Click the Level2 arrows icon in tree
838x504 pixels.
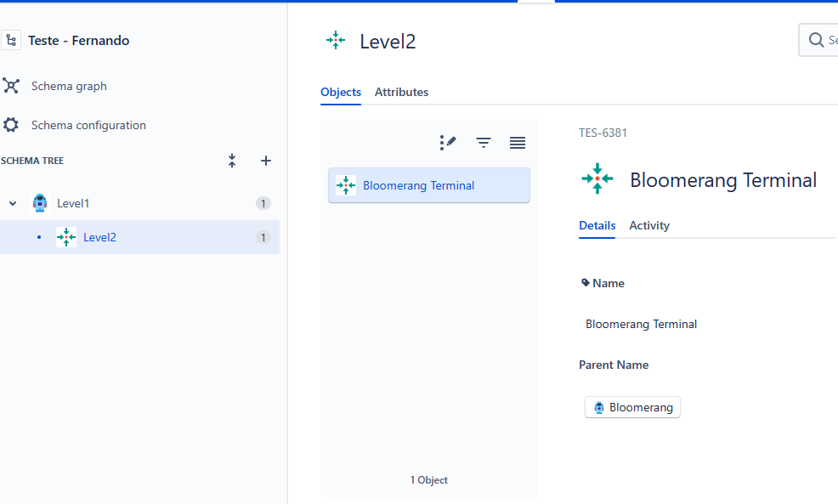(x=66, y=237)
